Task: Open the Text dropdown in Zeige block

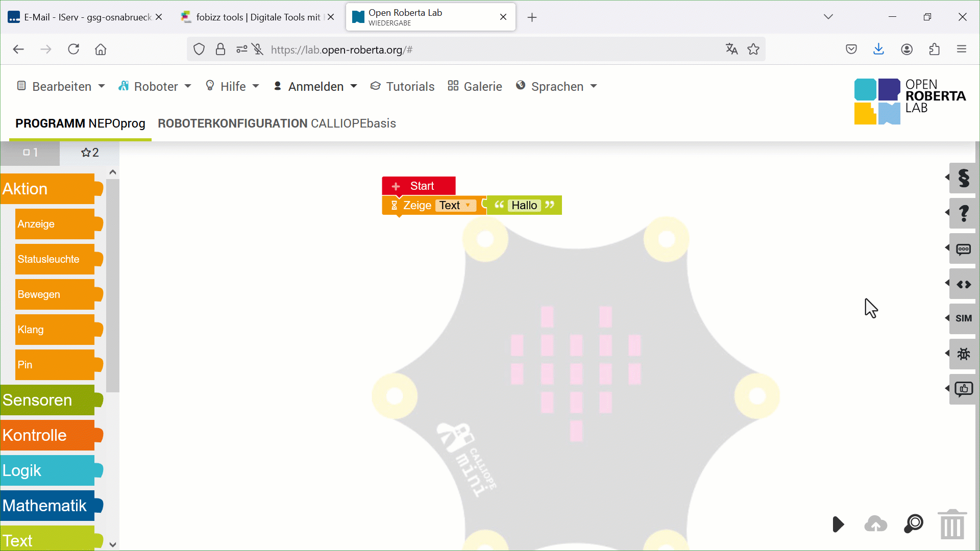Action: (455, 205)
